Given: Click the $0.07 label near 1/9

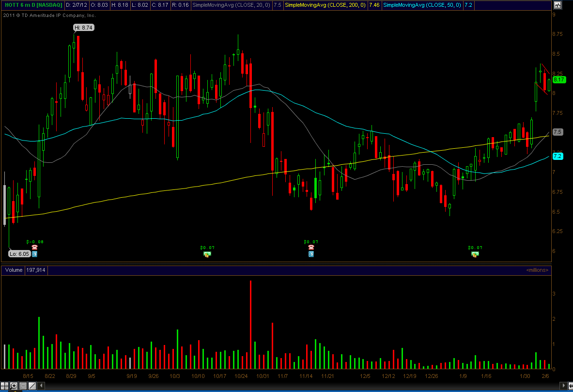Looking at the screenshot, I should (x=475, y=248).
